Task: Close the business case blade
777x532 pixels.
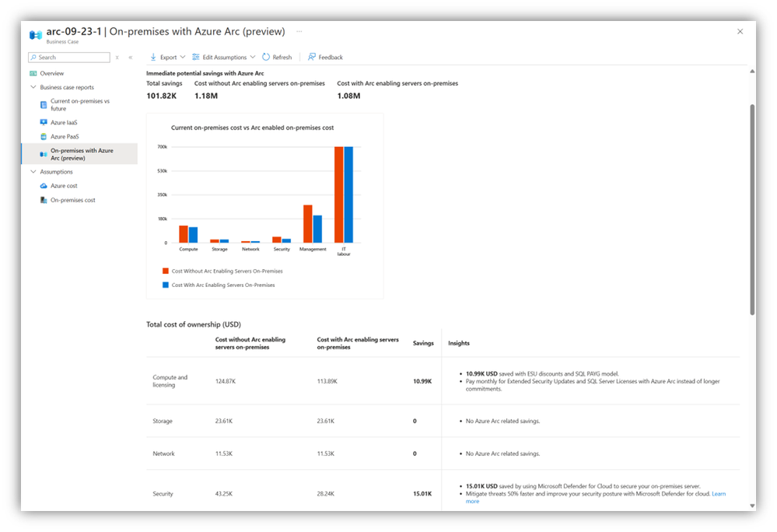Action: point(740,31)
